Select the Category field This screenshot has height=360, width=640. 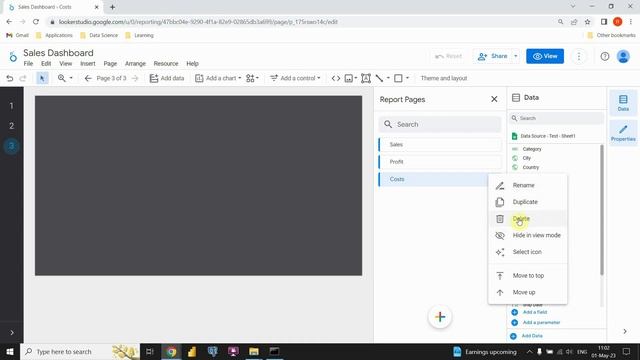click(x=532, y=149)
